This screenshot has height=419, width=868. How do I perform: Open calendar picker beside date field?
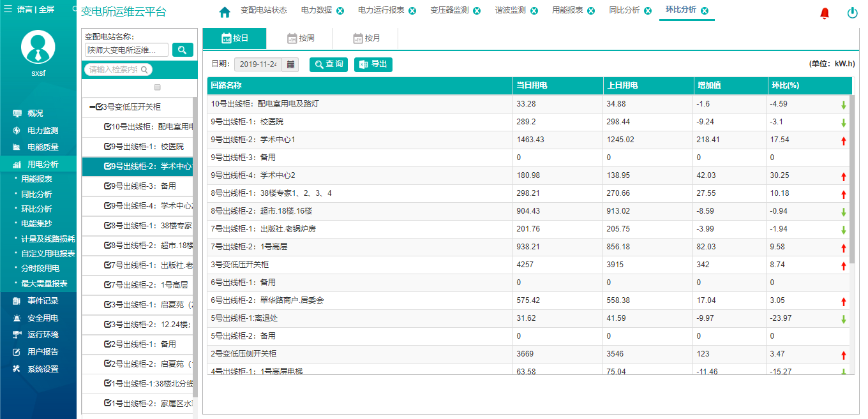290,64
